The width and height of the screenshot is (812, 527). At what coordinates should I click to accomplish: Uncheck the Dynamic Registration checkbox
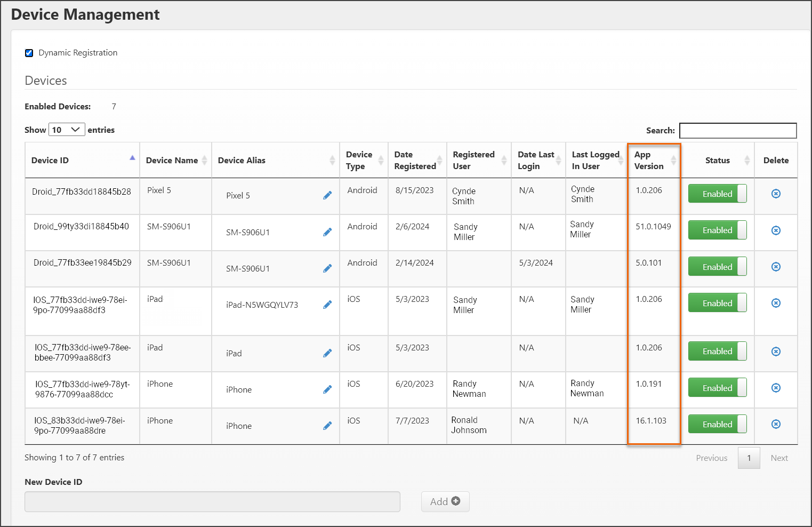point(29,53)
